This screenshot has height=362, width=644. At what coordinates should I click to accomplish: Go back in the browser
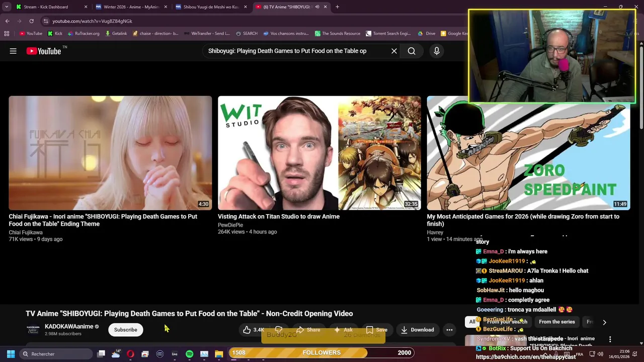[x=7, y=21]
